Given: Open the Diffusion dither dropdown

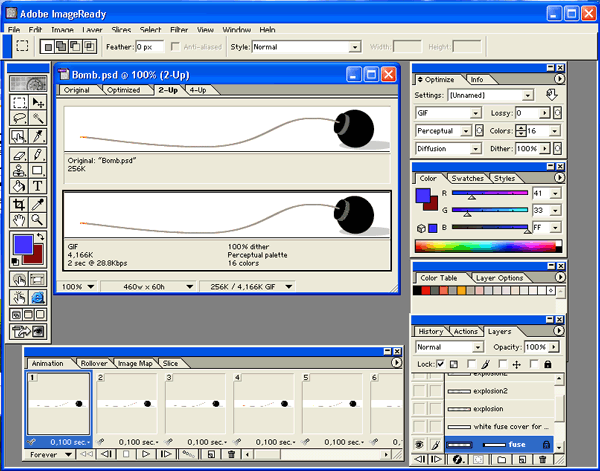Looking at the screenshot, I should (x=448, y=148).
